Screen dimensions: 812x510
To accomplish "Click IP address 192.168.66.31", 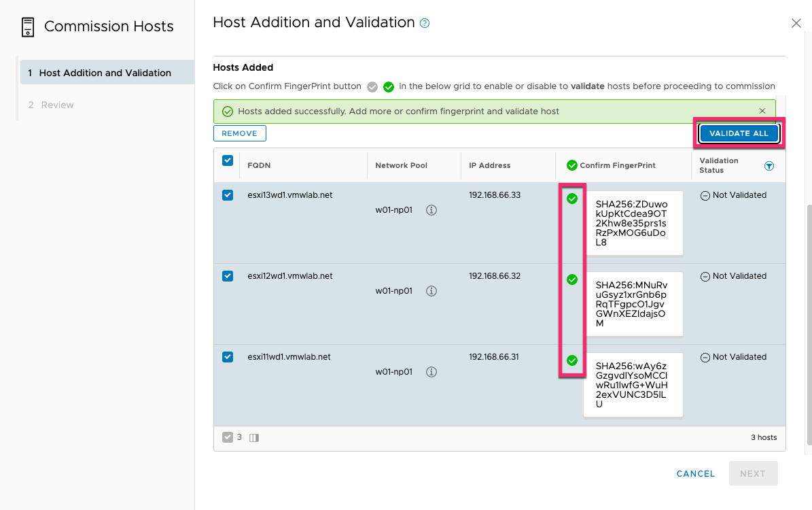I will point(494,356).
